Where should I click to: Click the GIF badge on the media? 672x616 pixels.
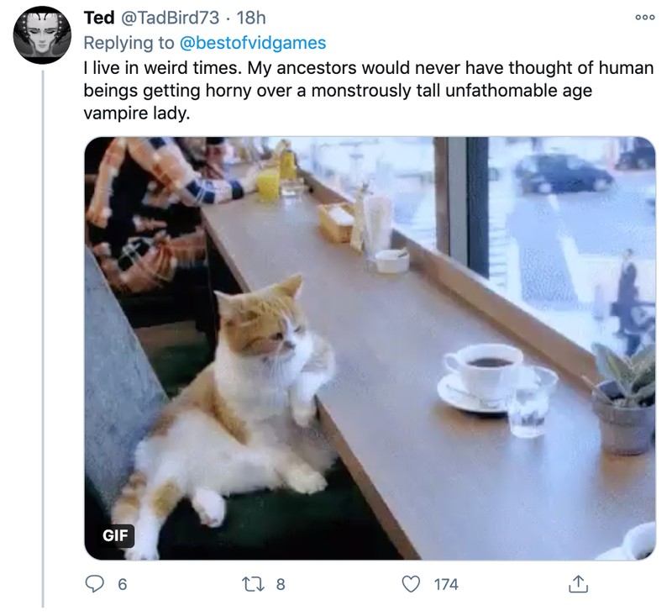(x=114, y=534)
